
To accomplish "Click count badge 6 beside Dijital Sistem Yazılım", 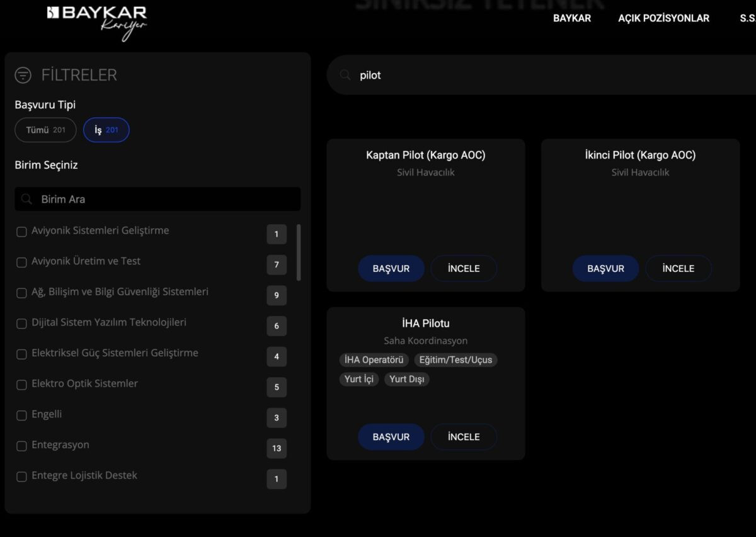I will click(277, 326).
